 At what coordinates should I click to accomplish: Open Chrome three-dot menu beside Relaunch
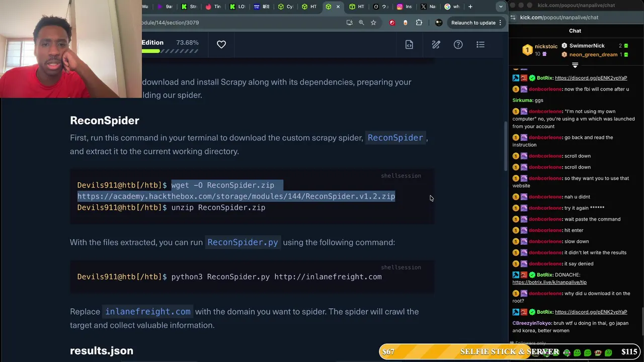tap(500, 23)
